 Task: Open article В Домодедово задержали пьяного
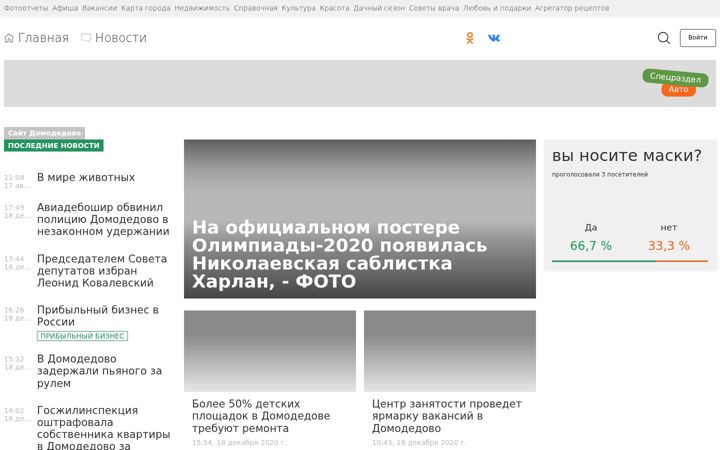[100, 371]
